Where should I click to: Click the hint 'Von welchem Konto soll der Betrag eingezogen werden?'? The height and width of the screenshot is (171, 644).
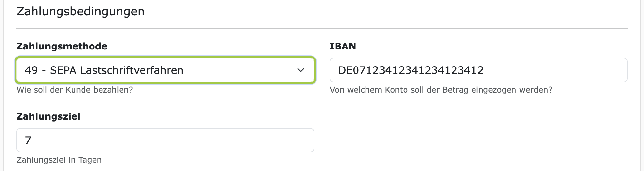coord(441,90)
